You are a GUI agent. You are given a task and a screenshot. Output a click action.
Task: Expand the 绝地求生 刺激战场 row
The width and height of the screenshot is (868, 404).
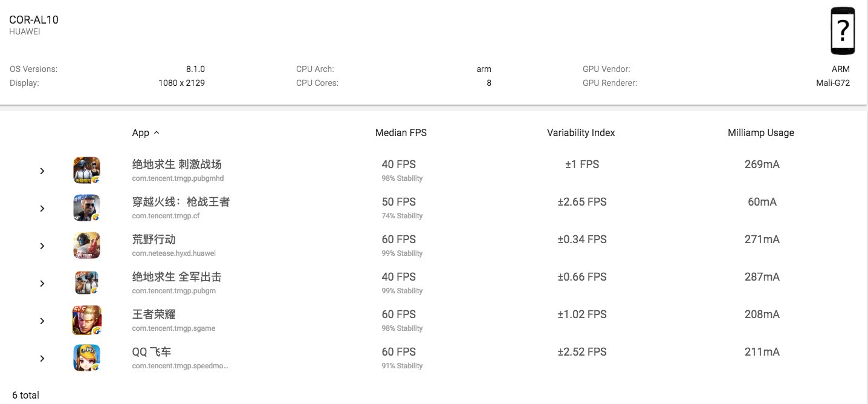point(42,171)
